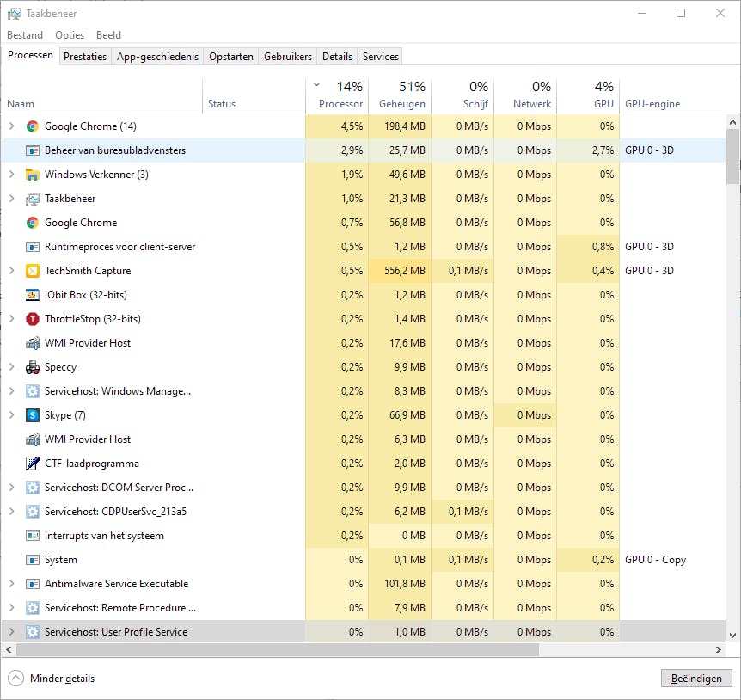Screen dimensions: 741x700
Task: Click the Beëindigen button
Action: tap(696, 679)
